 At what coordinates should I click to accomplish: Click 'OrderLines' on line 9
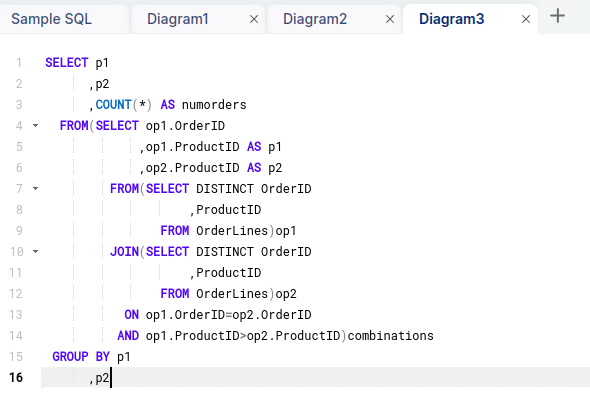tap(232, 231)
